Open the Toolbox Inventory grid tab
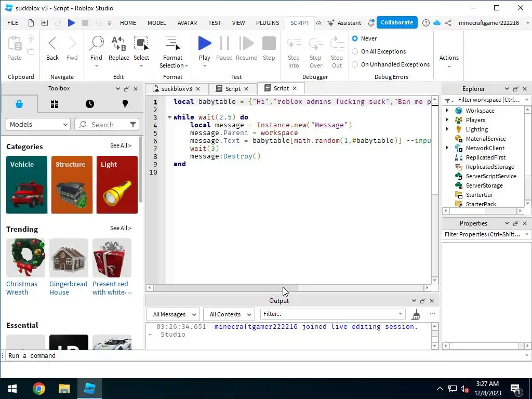 click(x=55, y=104)
